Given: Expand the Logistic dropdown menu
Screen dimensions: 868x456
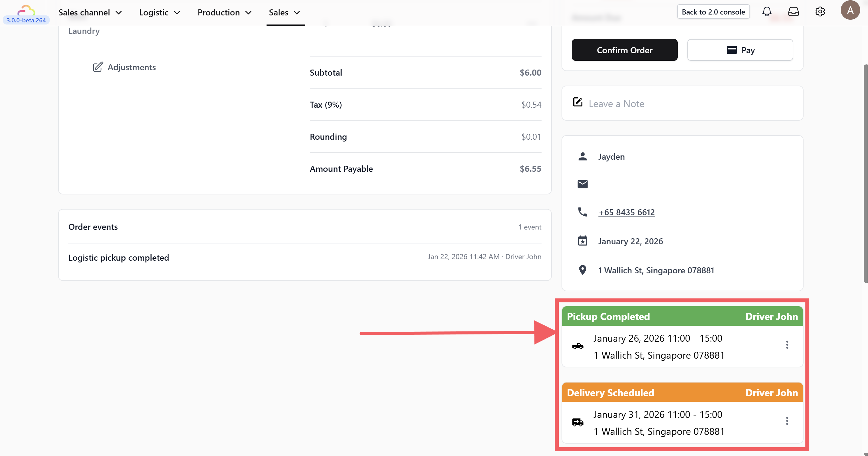Looking at the screenshot, I should point(159,12).
